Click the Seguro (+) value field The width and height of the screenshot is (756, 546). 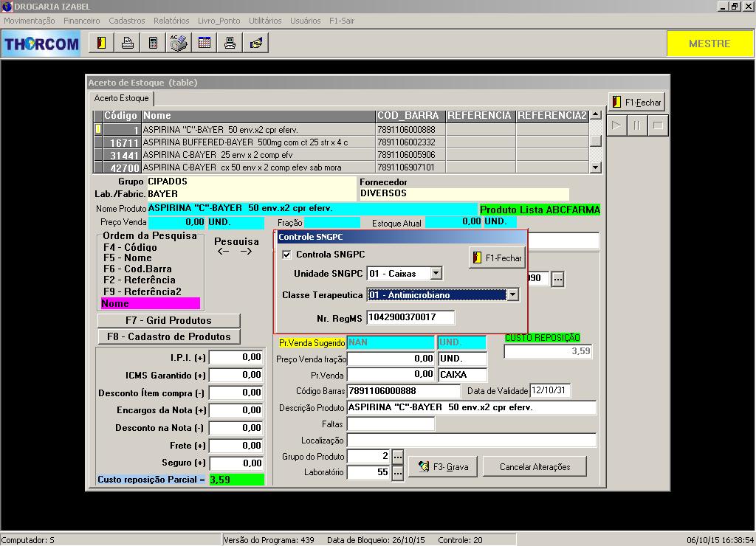[236, 463]
